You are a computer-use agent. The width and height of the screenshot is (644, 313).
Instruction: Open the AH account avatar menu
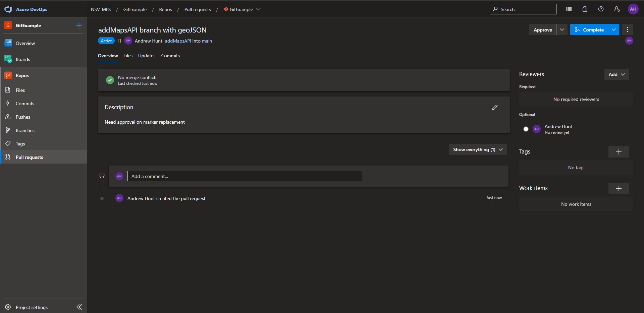coord(633,9)
